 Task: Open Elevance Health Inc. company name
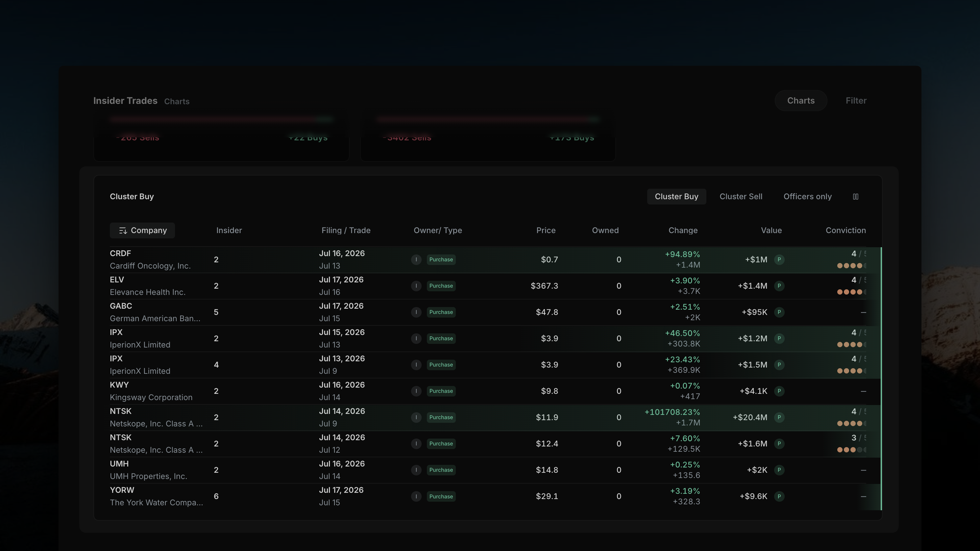[148, 292]
